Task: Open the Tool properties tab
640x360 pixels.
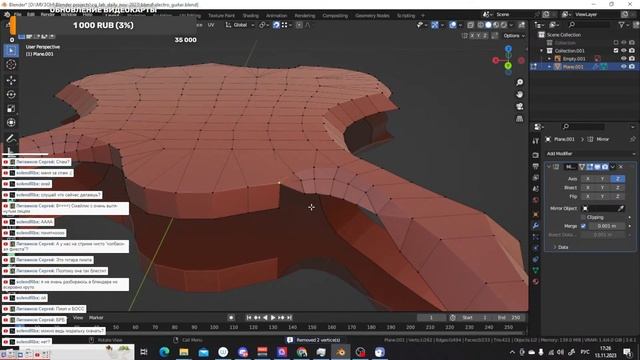Action: click(x=536, y=141)
